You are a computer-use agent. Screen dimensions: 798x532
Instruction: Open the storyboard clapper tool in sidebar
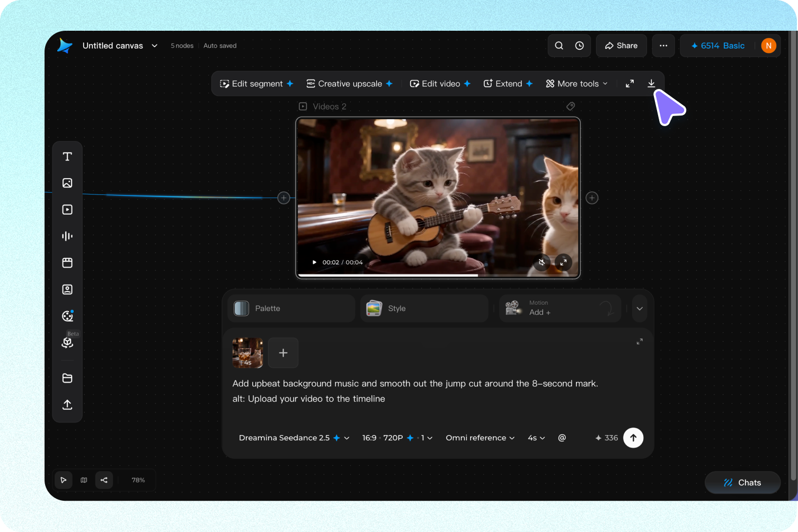[x=67, y=263]
